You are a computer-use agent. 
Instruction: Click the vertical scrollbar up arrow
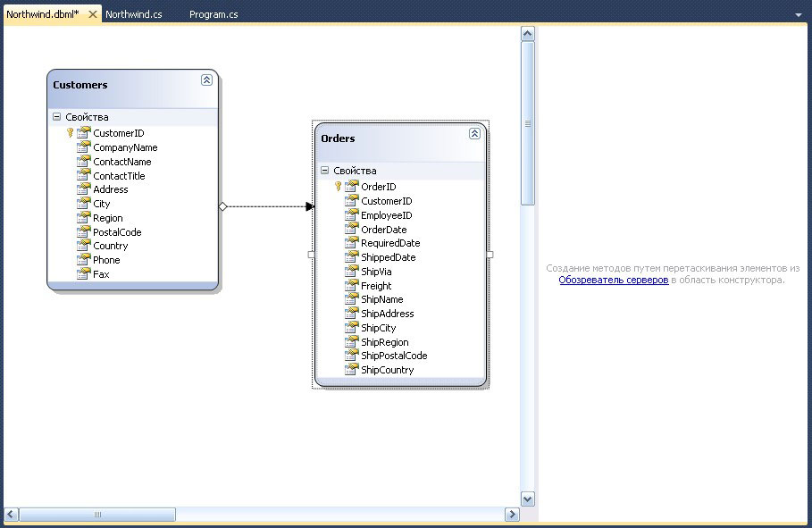coord(528,34)
